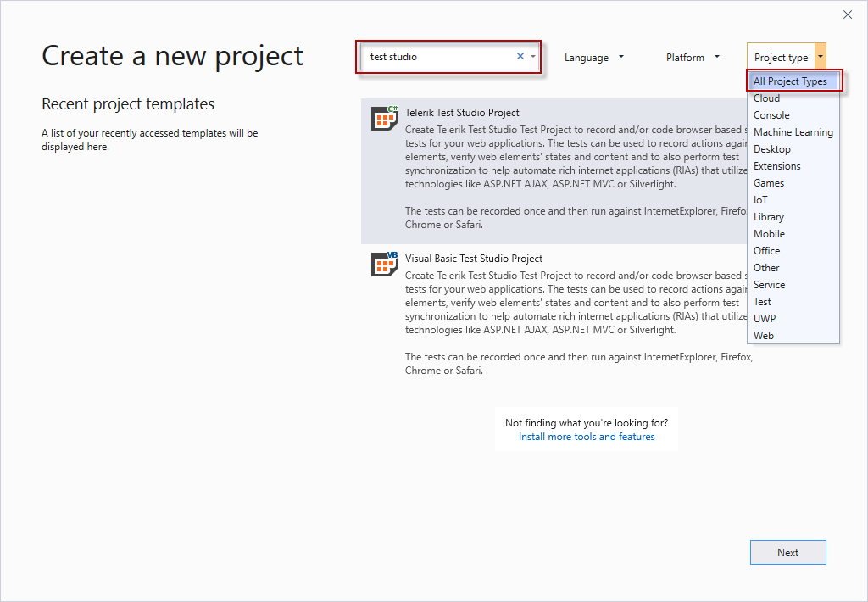Open the Language filter dropdown

click(594, 57)
